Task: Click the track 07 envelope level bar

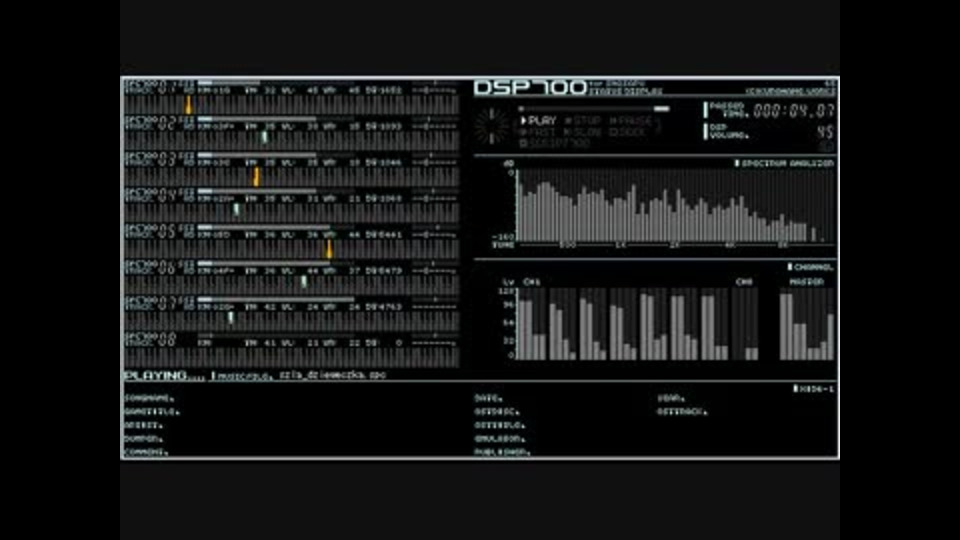Action: pyautogui.click(x=276, y=299)
